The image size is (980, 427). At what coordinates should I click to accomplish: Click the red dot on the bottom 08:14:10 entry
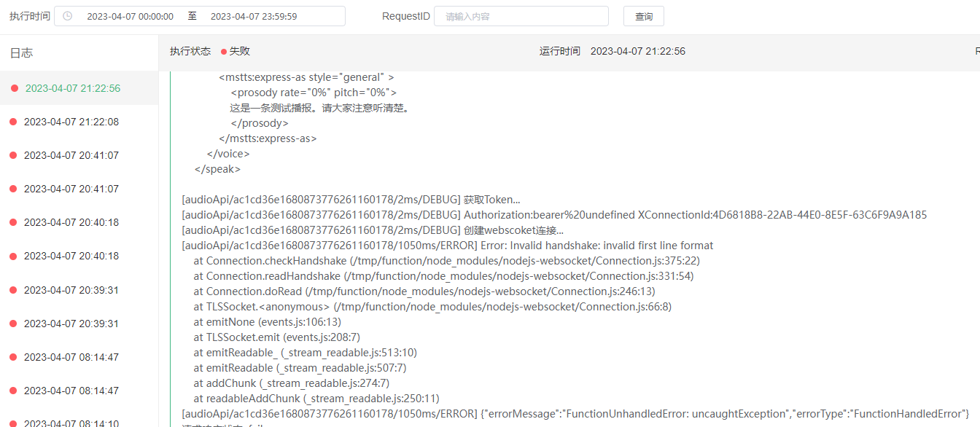click(12, 423)
